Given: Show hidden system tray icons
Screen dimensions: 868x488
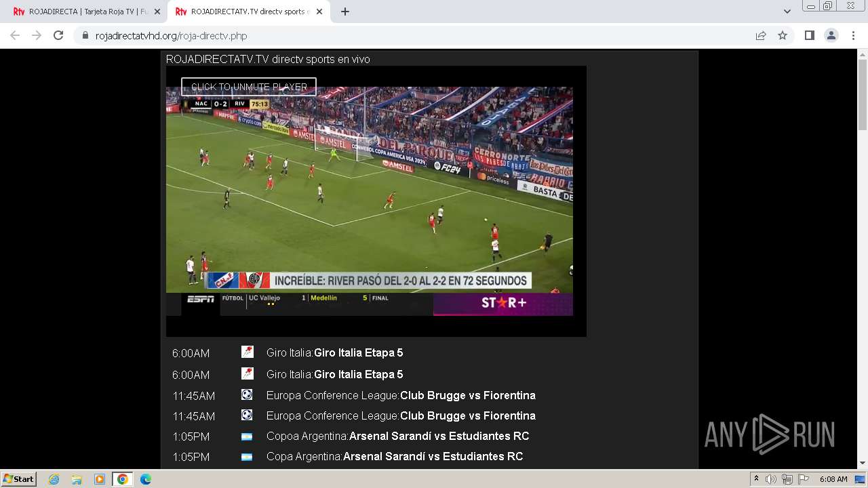Looking at the screenshot, I should (757, 479).
